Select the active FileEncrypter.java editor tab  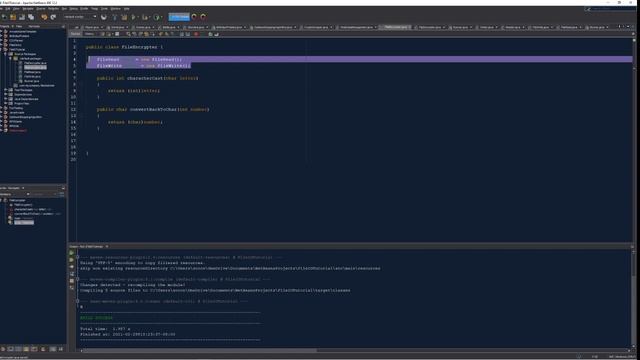coord(395,27)
